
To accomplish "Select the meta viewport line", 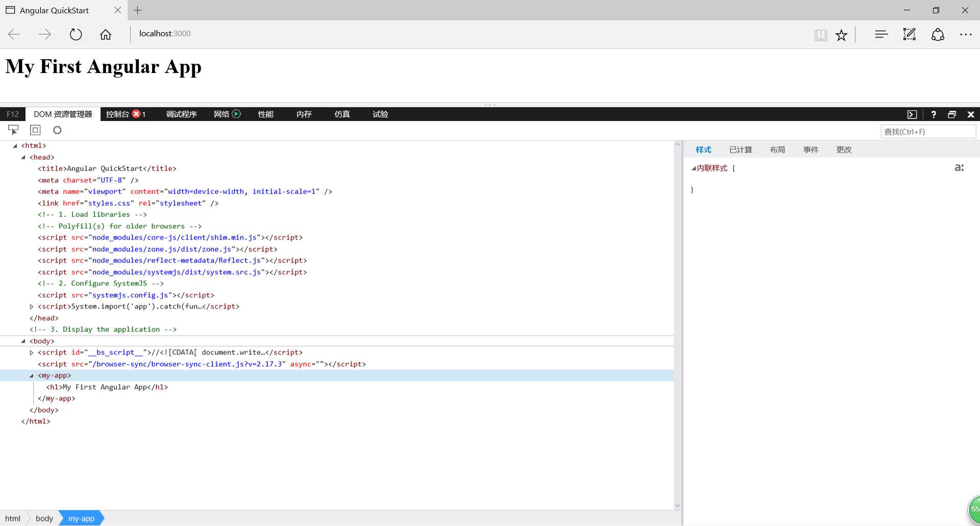I will pos(185,192).
